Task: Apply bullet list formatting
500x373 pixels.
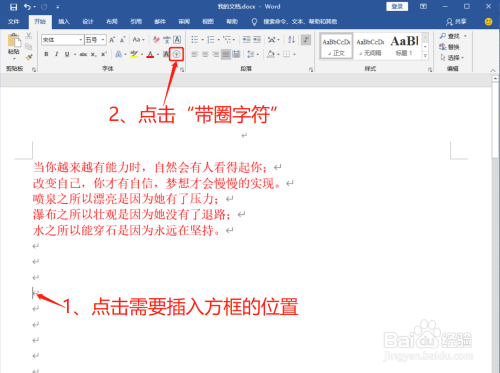Action: tap(195, 40)
